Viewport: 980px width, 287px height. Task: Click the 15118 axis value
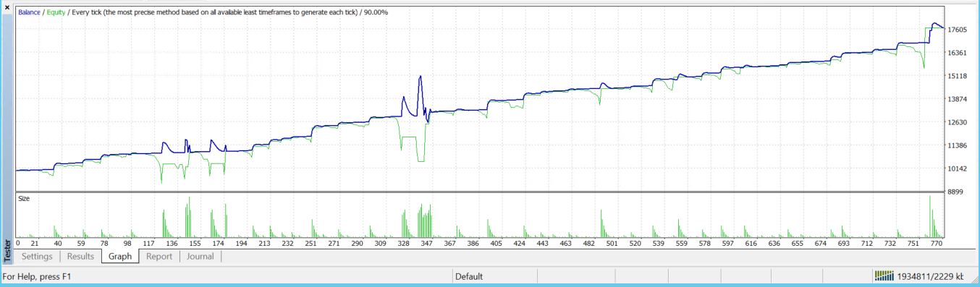tap(958, 76)
